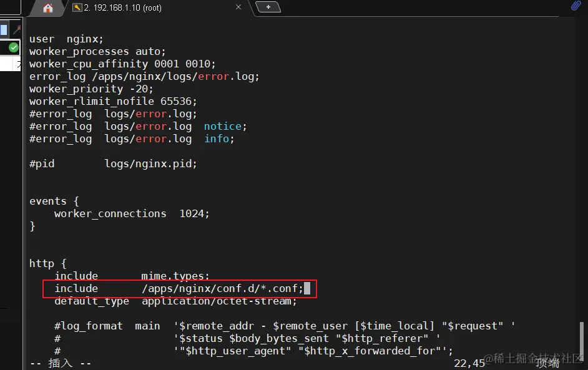The image size is (588, 370).
Task: Click the line "events {"
Action: [x=54, y=202]
